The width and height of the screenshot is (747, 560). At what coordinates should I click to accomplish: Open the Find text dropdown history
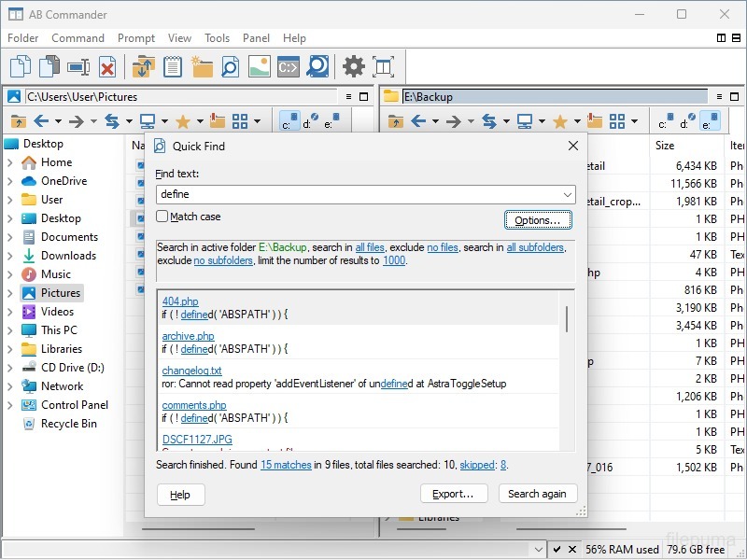[x=568, y=194]
